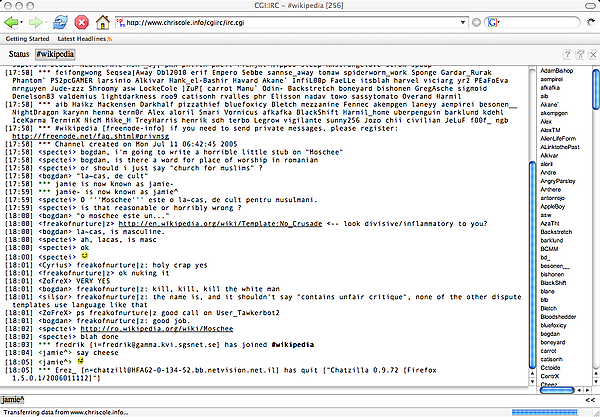Select Anthere in the user list
This screenshot has width=600, height=417.
[551, 189]
